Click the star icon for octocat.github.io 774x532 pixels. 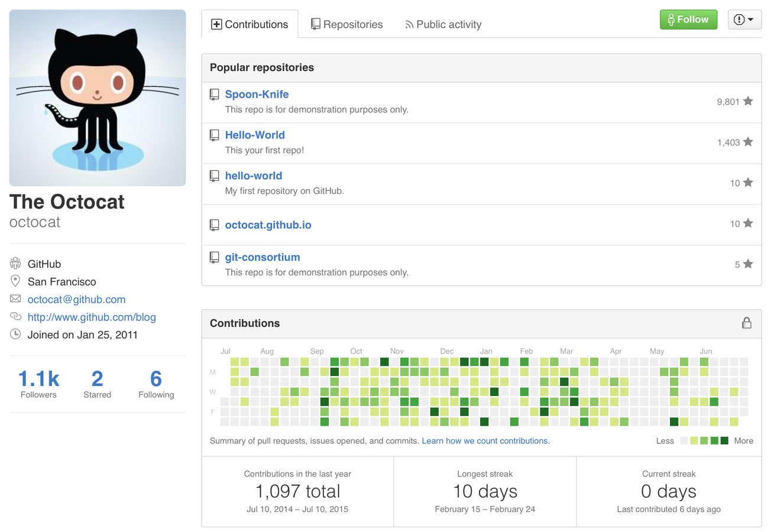748,223
